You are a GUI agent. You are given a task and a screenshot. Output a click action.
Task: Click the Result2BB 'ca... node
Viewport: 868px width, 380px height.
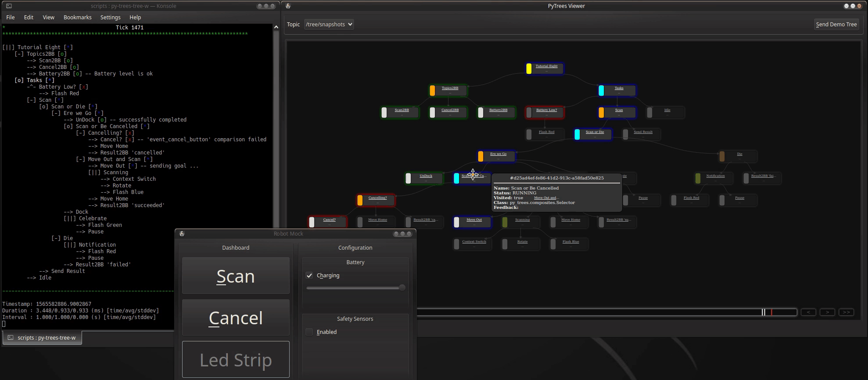click(424, 222)
